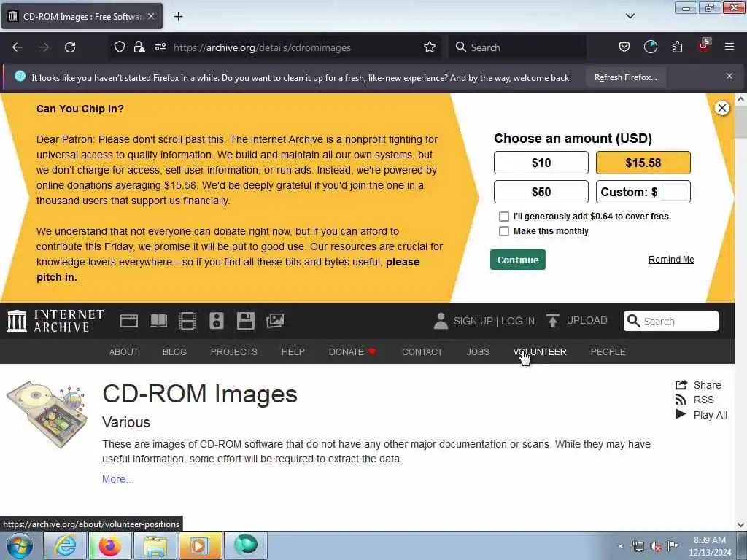Click the taskbar clock showing 8:39 AM
The height and width of the screenshot is (560, 747).
coord(709,546)
